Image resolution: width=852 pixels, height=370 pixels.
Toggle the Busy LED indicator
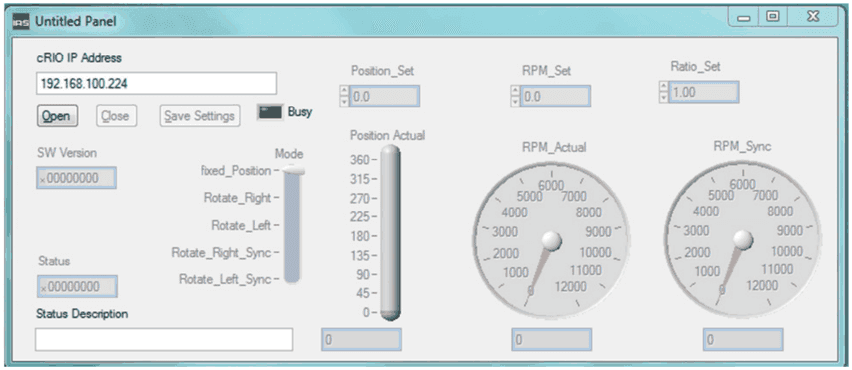270,112
